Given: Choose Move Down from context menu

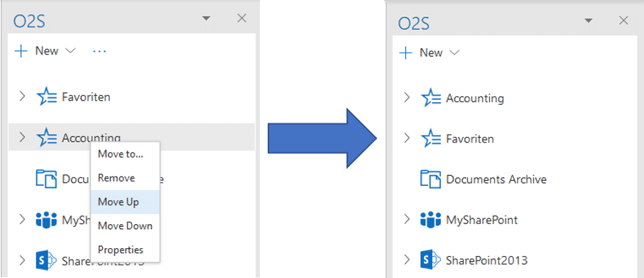Looking at the screenshot, I should tap(125, 226).
